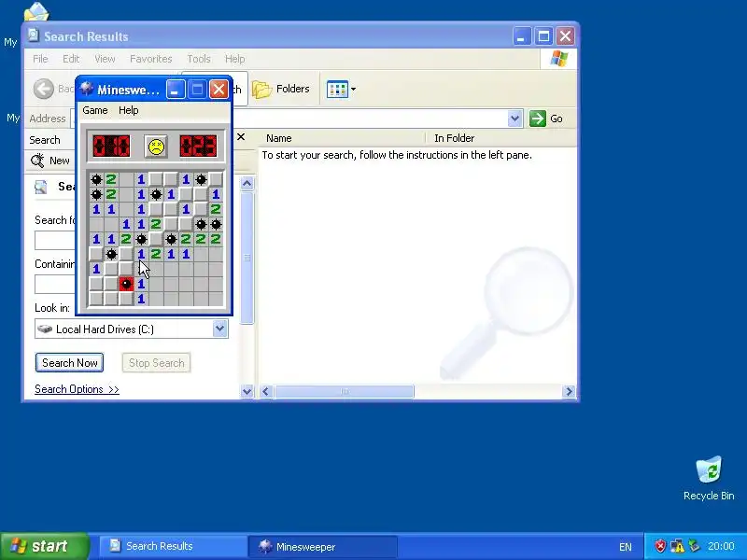
Task: Click the covered tile in bottom-left board corner
Action: (96, 299)
